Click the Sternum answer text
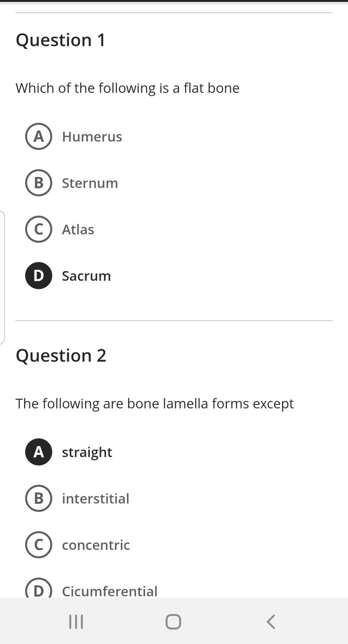 90,183
